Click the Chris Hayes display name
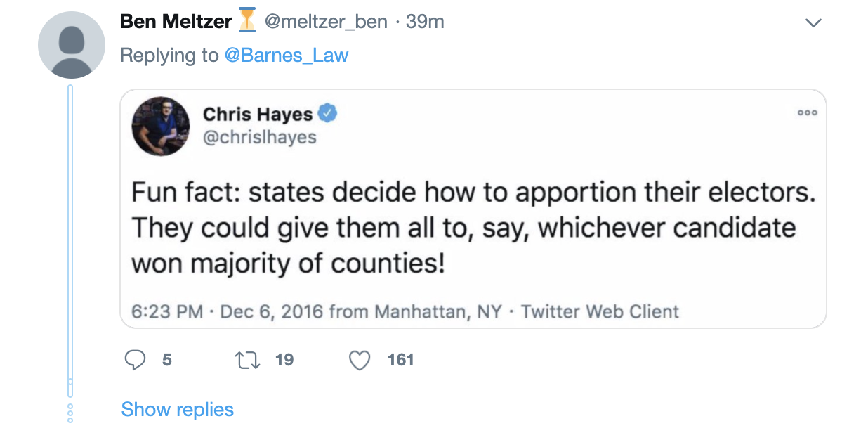The image size is (868, 440). pos(258,113)
